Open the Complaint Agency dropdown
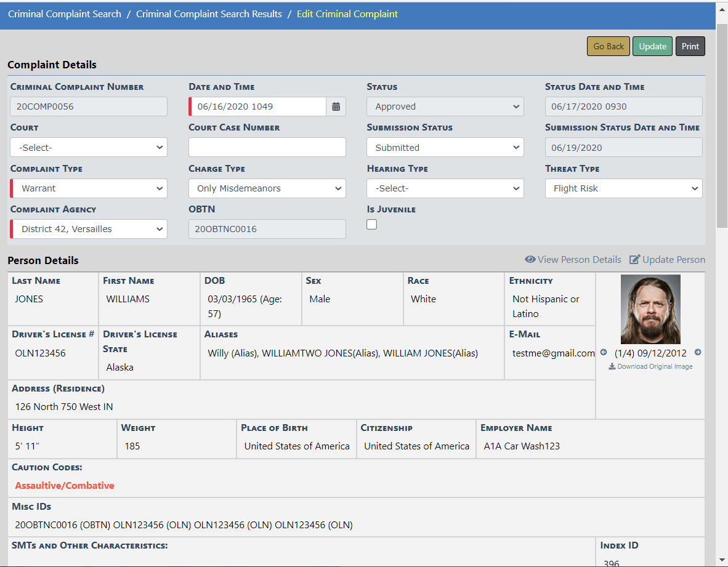The height and width of the screenshot is (567, 728). pos(89,229)
